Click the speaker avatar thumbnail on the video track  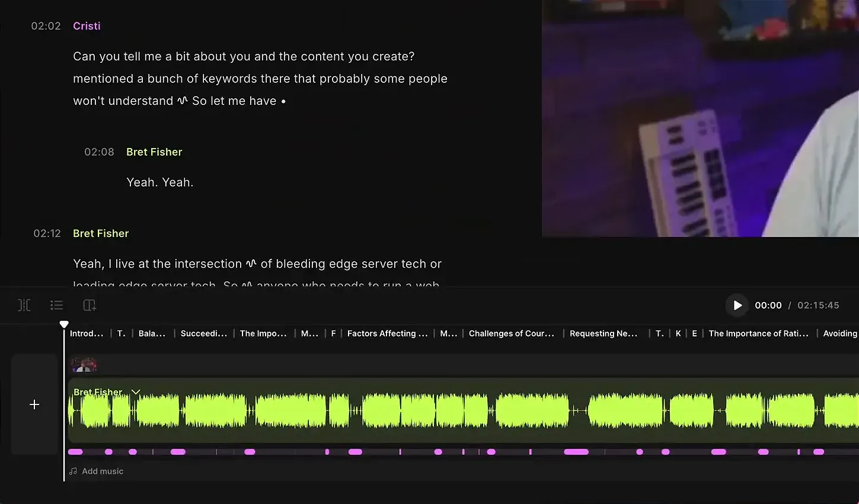coord(84,364)
